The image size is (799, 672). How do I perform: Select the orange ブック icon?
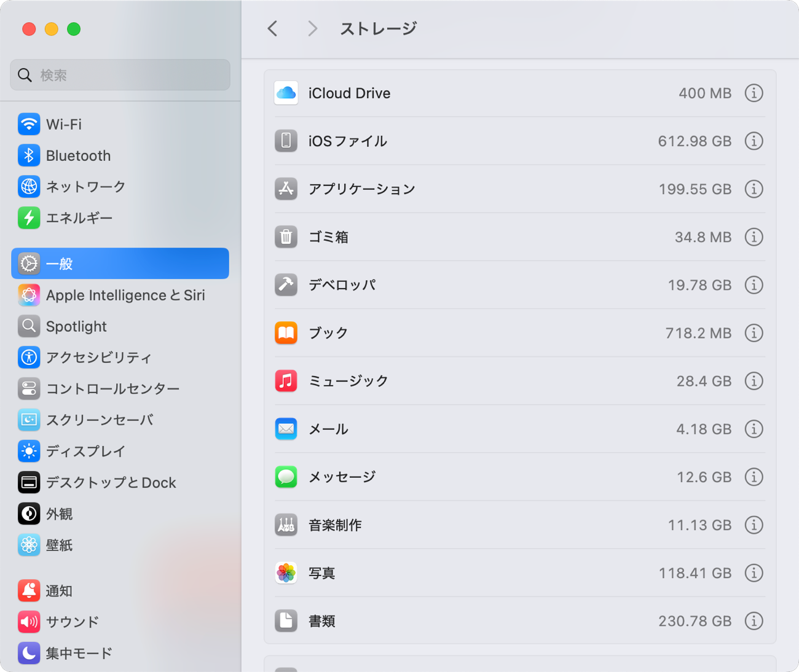click(x=286, y=332)
